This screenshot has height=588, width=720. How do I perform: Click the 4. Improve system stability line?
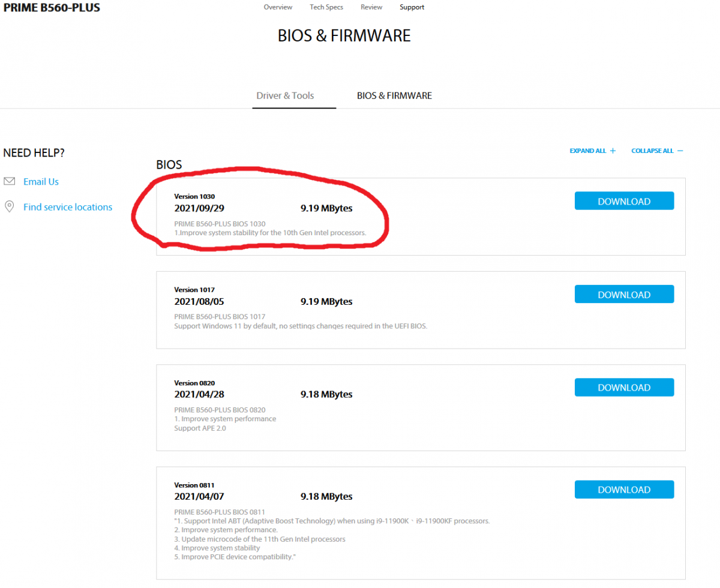coord(217,548)
